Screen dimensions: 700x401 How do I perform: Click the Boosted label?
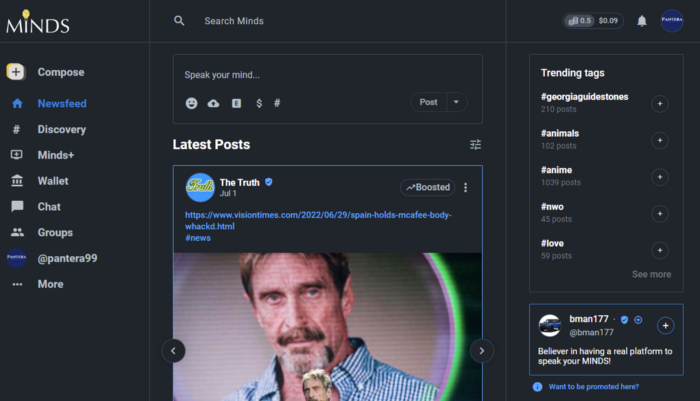(428, 187)
